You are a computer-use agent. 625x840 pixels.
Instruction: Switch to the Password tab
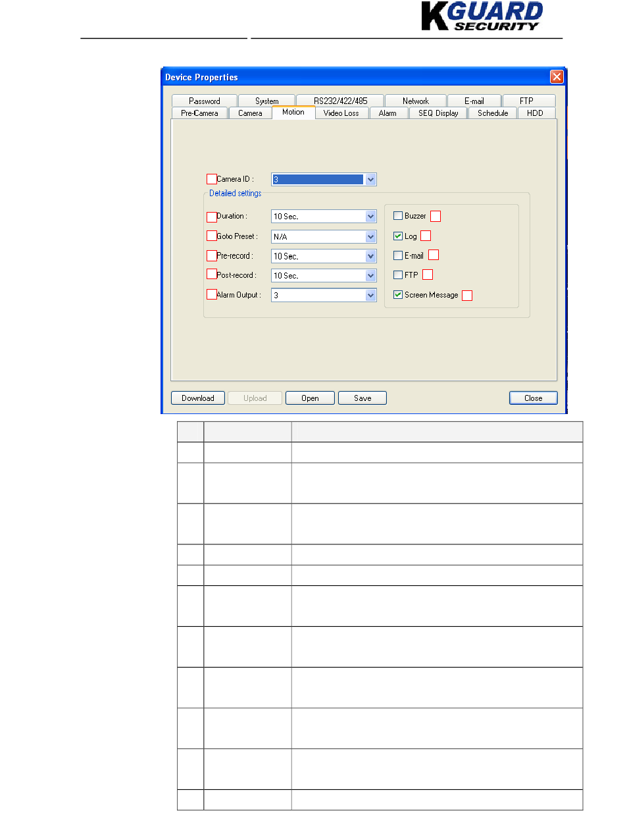point(204,101)
